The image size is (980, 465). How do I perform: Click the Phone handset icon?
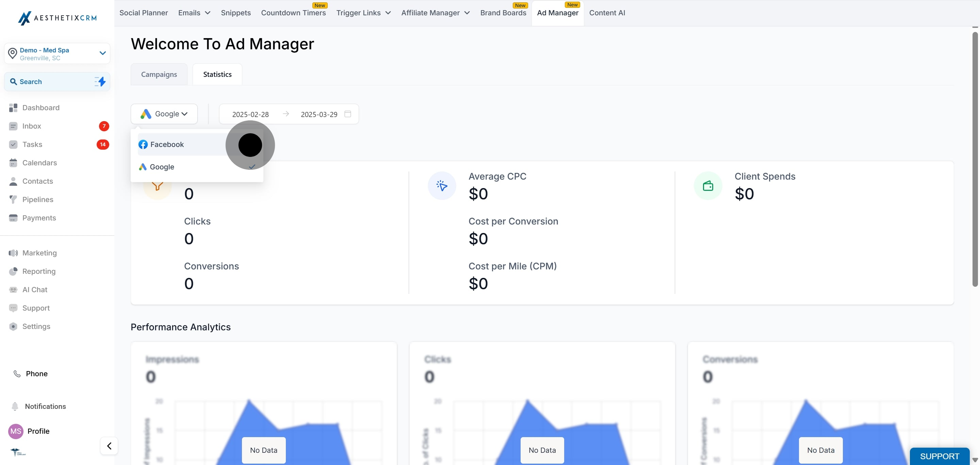click(x=17, y=374)
